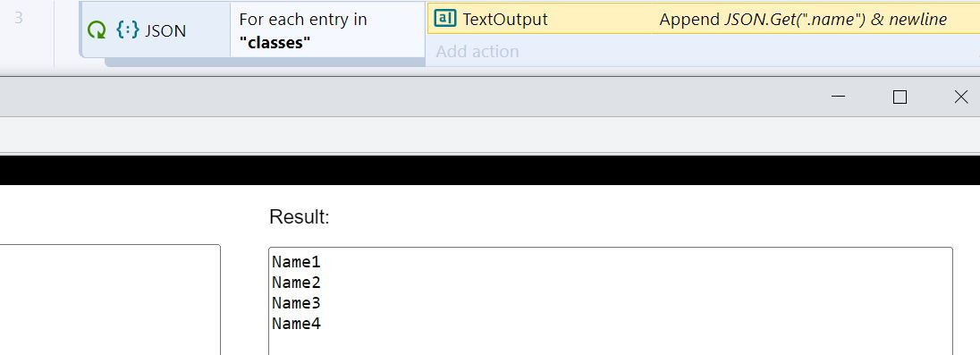
Task: Click the green For Each loop icon
Action: pos(97,30)
